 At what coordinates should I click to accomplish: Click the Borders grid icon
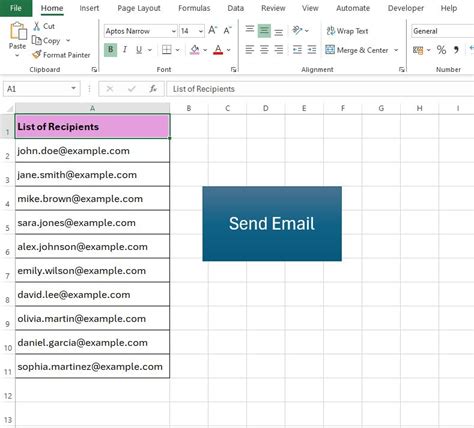point(167,50)
